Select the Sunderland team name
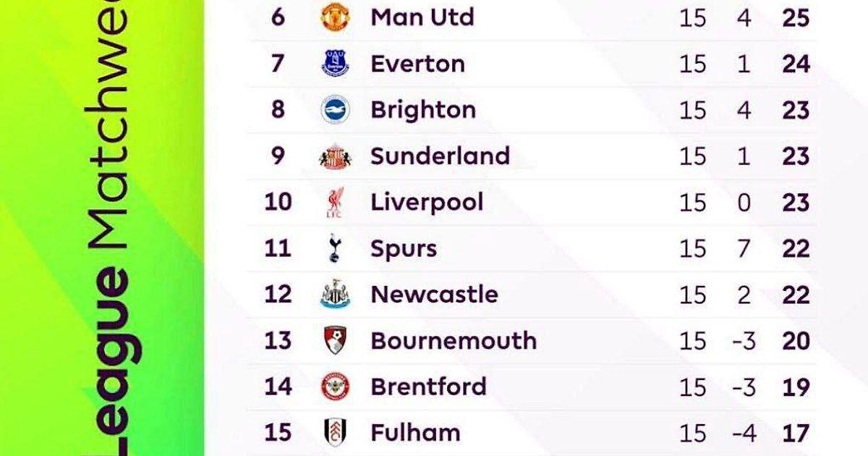The width and height of the screenshot is (868, 456). pyautogui.click(x=440, y=156)
